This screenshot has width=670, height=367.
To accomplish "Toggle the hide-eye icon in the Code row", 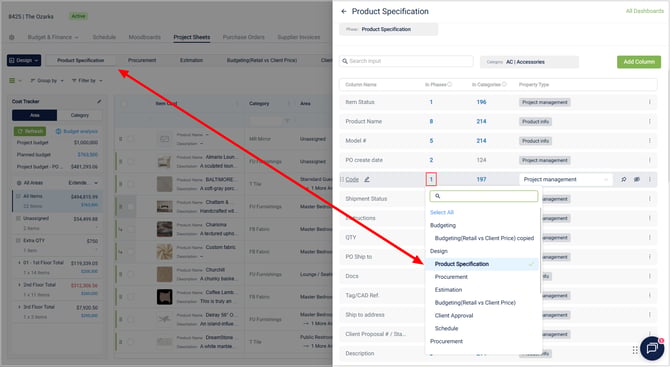I will (x=637, y=179).
